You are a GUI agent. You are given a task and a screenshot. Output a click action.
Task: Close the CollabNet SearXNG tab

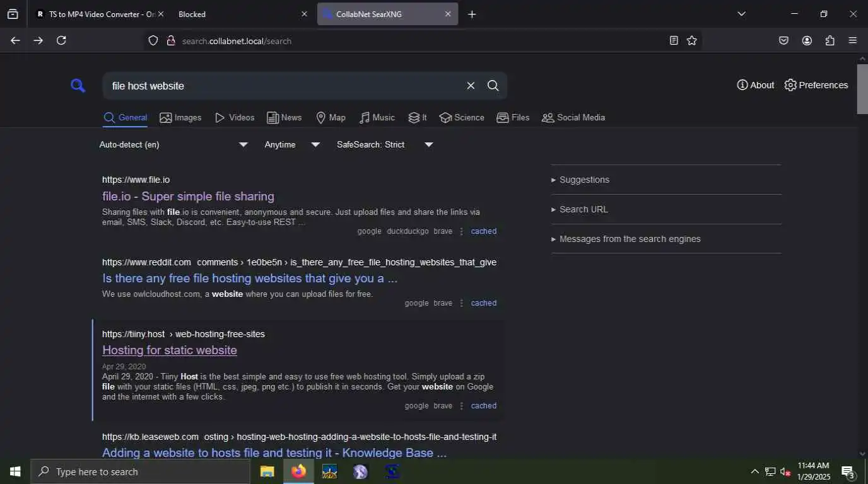(x=448, y=14)
